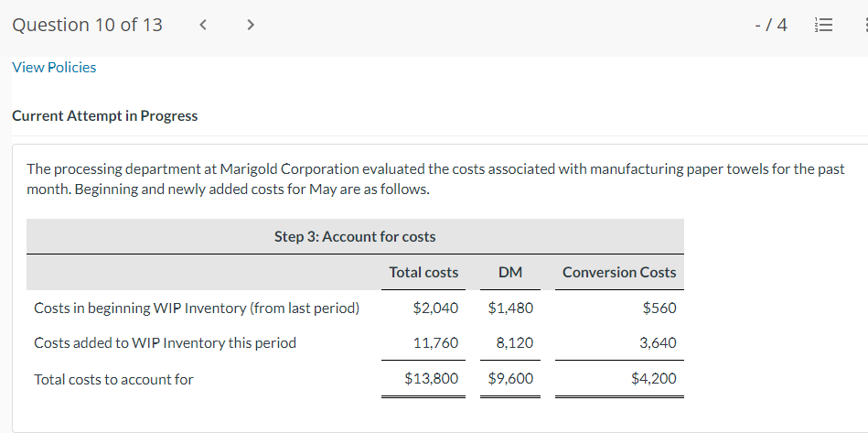Click the Total costs to account for label
The height and width of the screenshot is (433, 868).
[x=113, y=379]
